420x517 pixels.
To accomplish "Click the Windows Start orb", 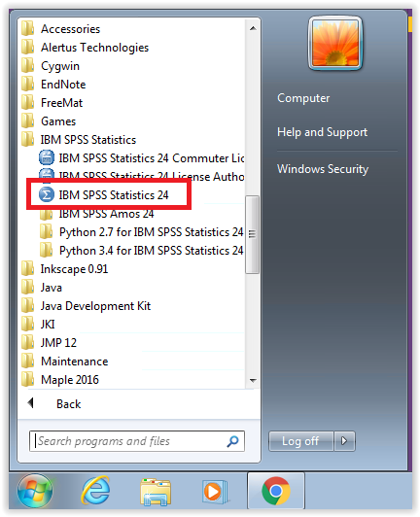I will (35, 491).
